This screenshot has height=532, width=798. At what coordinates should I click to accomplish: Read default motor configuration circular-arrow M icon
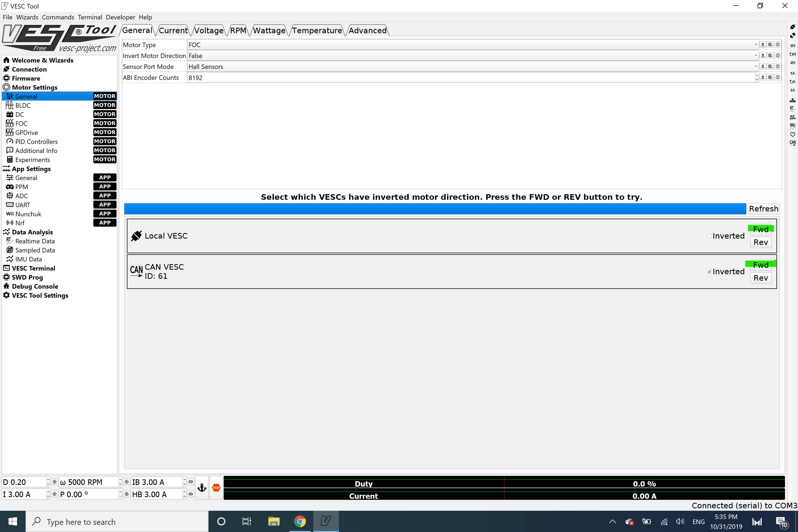792,54
